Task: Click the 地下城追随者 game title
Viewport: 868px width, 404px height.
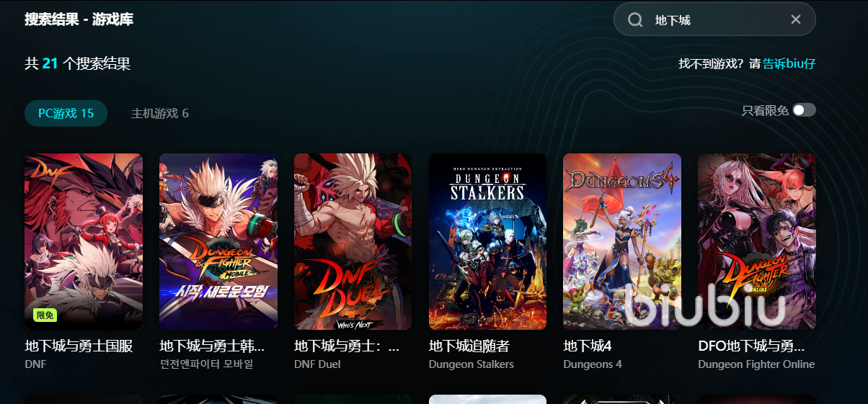Action: coord(469,346)
